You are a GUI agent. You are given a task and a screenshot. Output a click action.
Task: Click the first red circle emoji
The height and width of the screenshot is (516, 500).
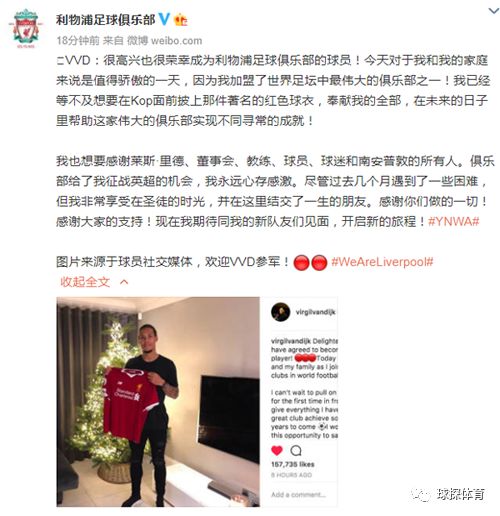pyautogui.click(x=301, y=263)
